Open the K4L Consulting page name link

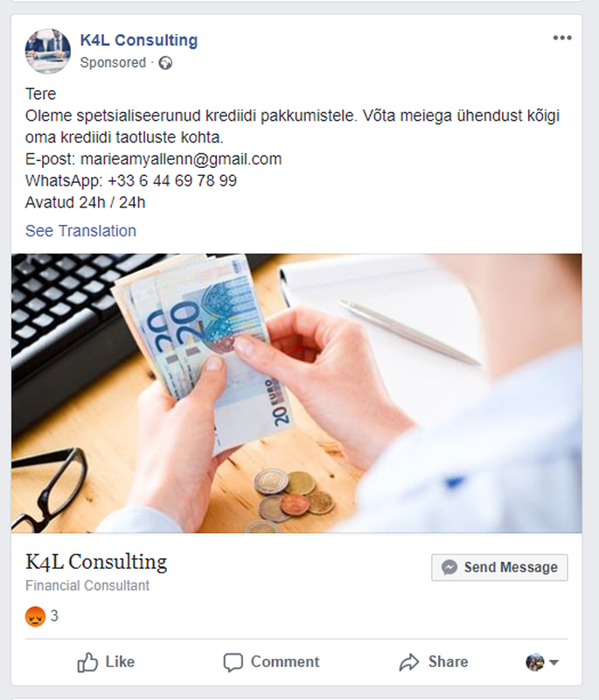[139, 40]
